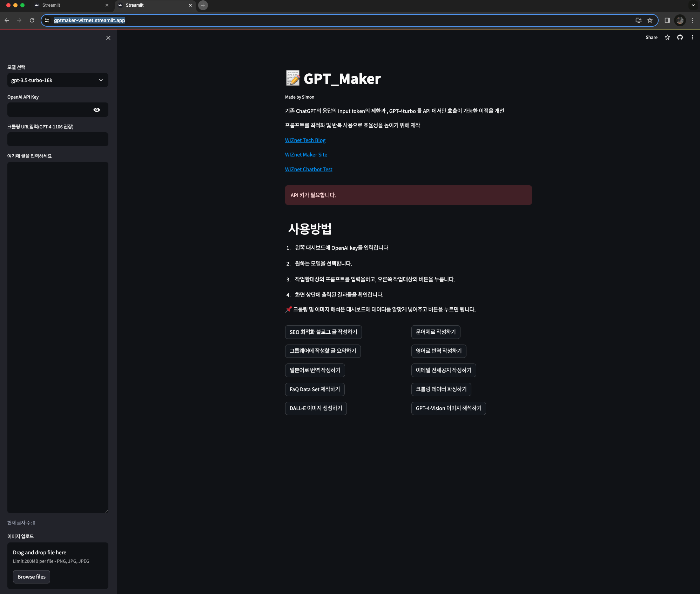Click the 사용방법 heading

point(310,229)
